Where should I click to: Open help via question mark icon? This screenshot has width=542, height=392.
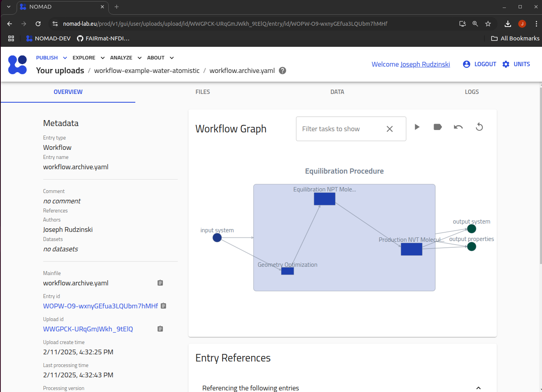click(x=282, y=70)
